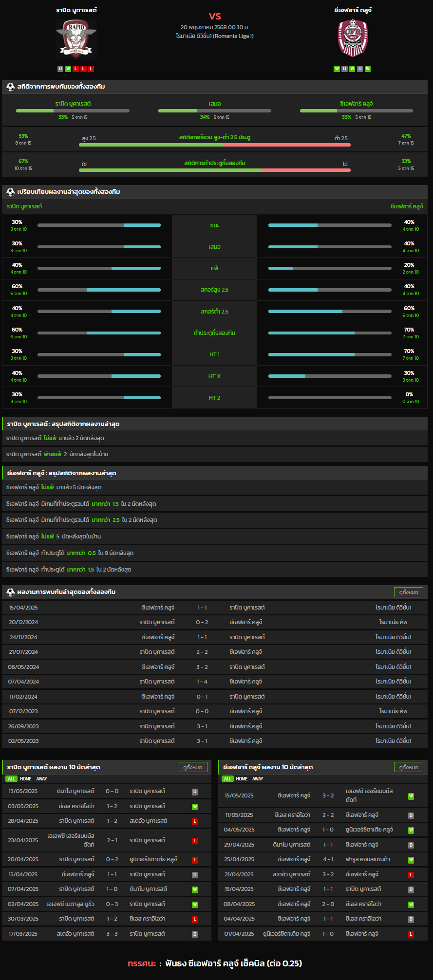Click W badge on CFR Cluj's 08/04/2025 row
This screenshot has height=980, width=433.
point(411,905)
